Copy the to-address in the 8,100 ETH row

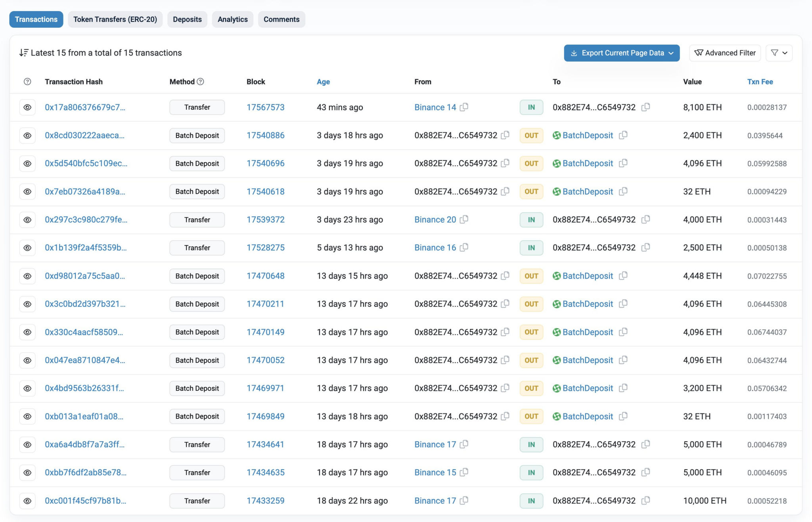point(645,107)
